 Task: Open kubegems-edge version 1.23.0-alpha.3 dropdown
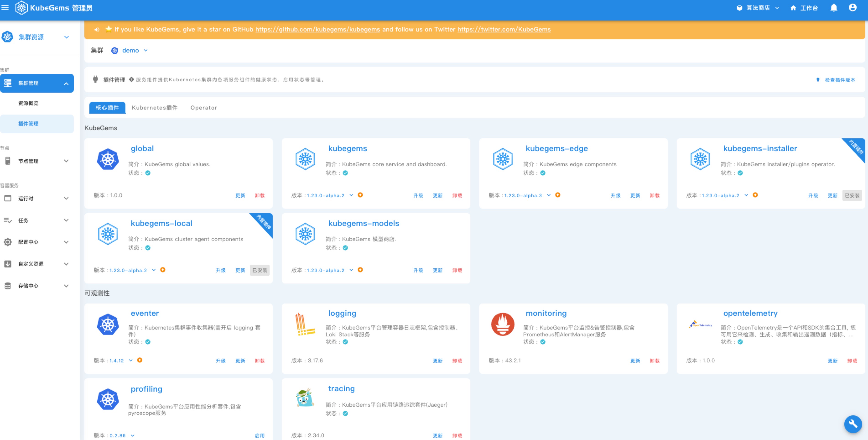[527, 195]
